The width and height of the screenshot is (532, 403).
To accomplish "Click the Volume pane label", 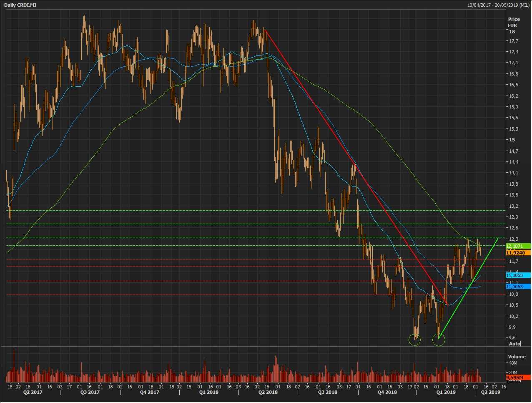I will (x=517, y=357).
